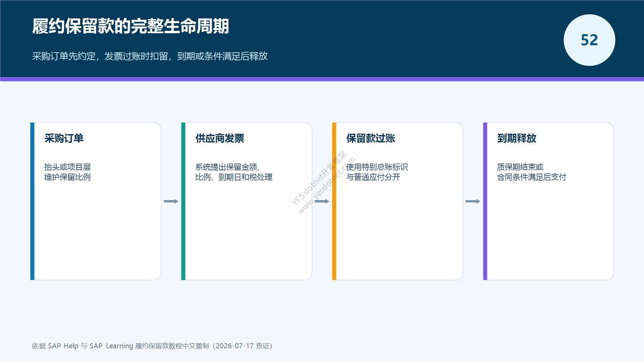This screenshot has width=644, height=362.
Task: Click the page number badge 52
Action: point(589,40)
